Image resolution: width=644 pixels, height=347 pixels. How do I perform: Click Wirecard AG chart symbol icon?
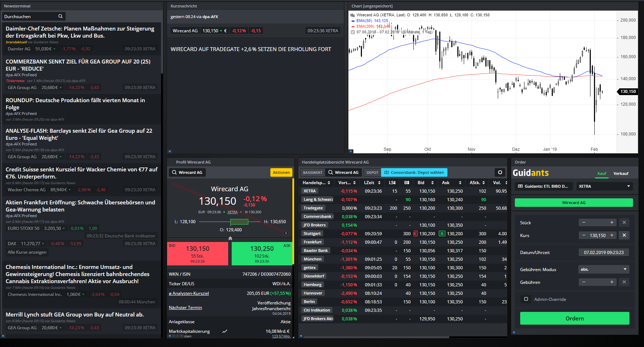coord(352,15)
